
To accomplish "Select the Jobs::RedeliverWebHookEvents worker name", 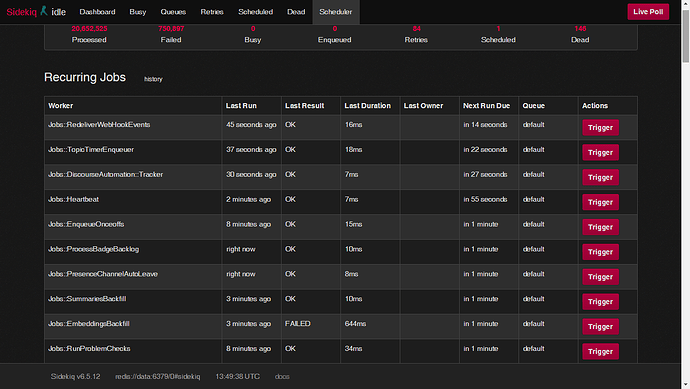I will point(99,125).
